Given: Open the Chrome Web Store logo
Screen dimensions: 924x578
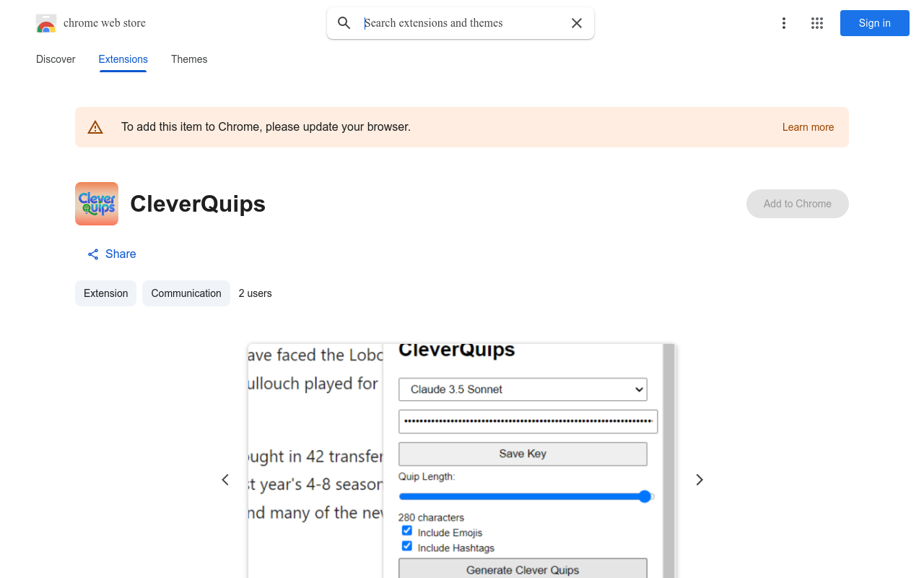Looking at the screenshot, I should [46, 23].
